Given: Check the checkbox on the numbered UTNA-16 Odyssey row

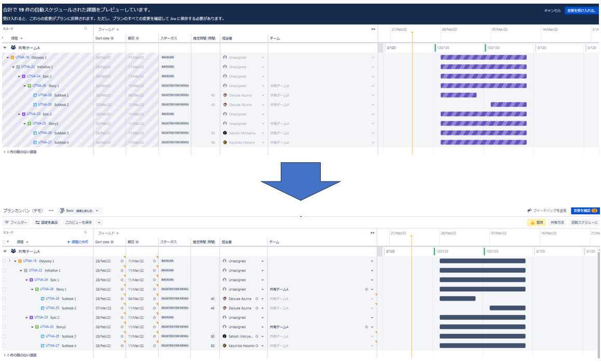Looking at the screenshot, I should pyautogui.click(x=4, y=261).
